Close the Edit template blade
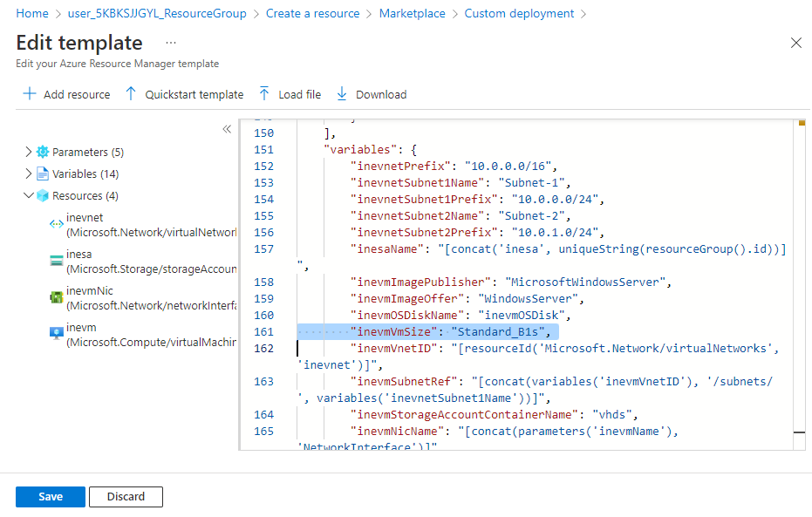The image size is (812, 517). (x=795, y=43)
